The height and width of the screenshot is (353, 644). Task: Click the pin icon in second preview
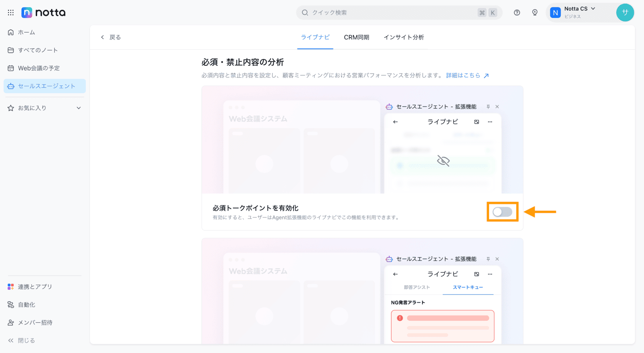point(488,259)
